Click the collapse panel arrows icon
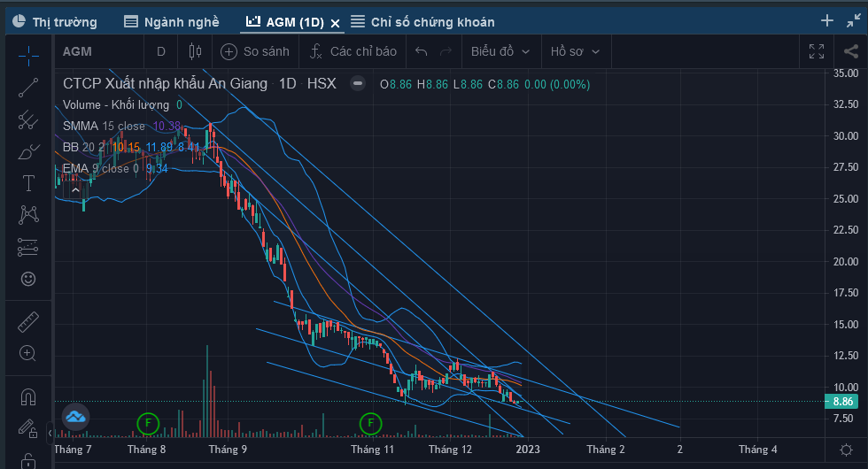Viewport: 868px width, 469px height. pyautogui.click(x=854, y=21)
